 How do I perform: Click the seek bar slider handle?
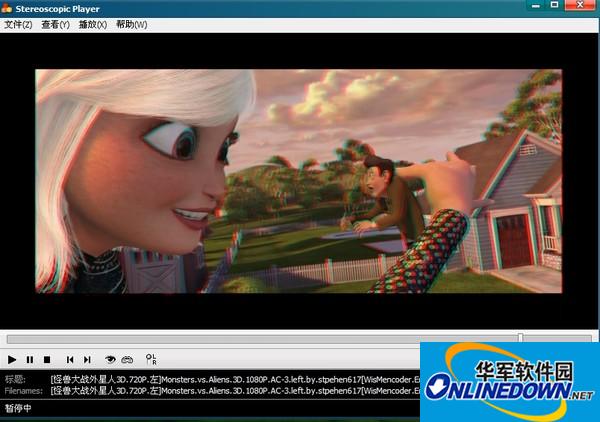pyautogui.click(x=520, y=338)
